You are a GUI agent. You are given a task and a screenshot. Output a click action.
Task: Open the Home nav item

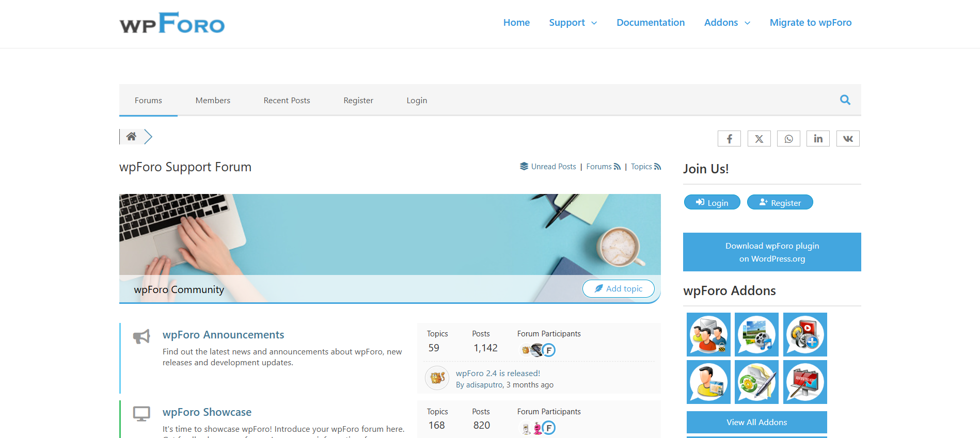[x=516, y=23]
